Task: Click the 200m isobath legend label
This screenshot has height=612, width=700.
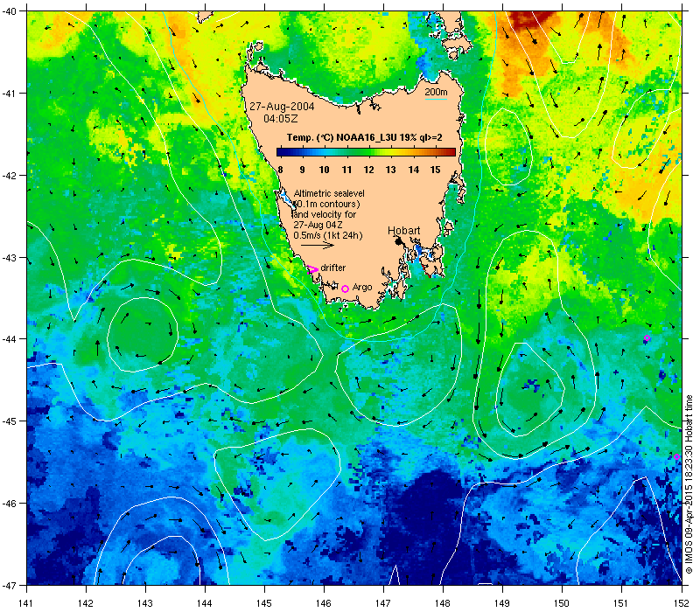Action: point(436,93)
